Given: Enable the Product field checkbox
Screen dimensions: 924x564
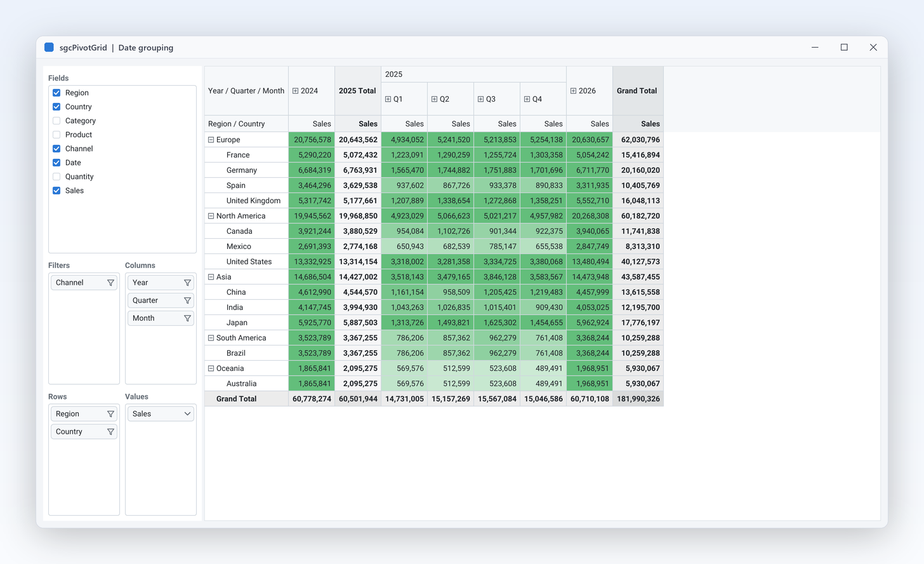Looking at the screenshot, I should point(56,135).
